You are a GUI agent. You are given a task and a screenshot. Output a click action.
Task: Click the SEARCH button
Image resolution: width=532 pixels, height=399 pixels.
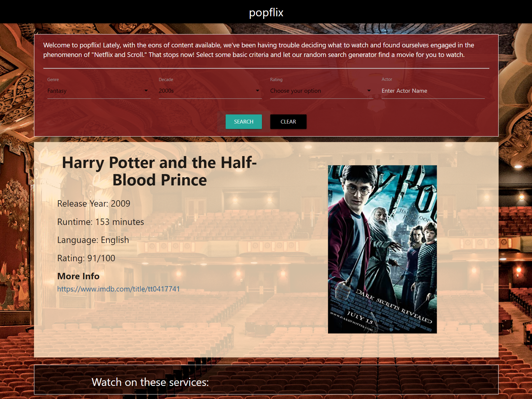[x=244, y=121]
